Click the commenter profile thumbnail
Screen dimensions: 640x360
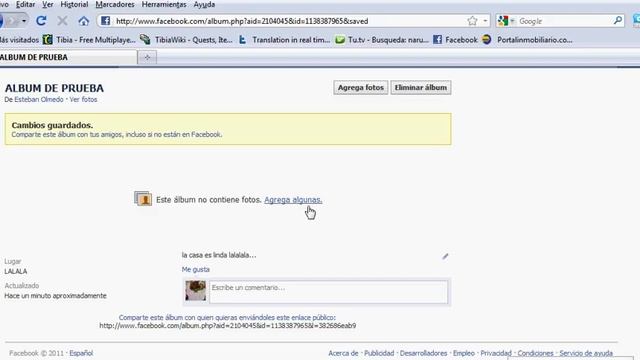click(x=196, y=290)
